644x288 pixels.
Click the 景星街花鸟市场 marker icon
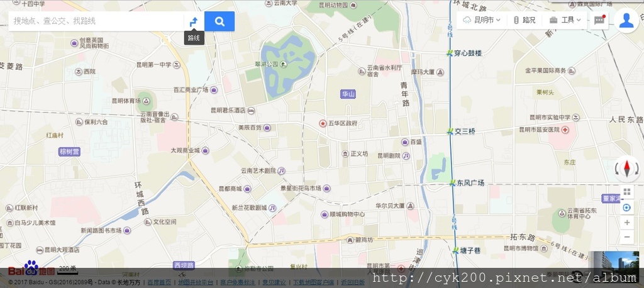tap(326, 188)
